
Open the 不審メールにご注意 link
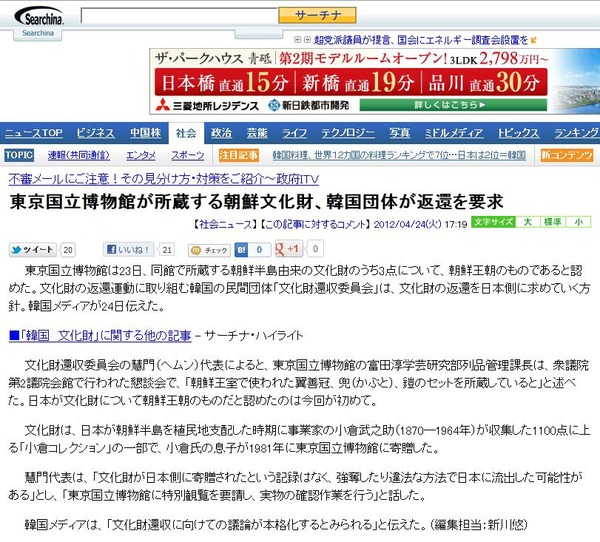click(163, 178)
